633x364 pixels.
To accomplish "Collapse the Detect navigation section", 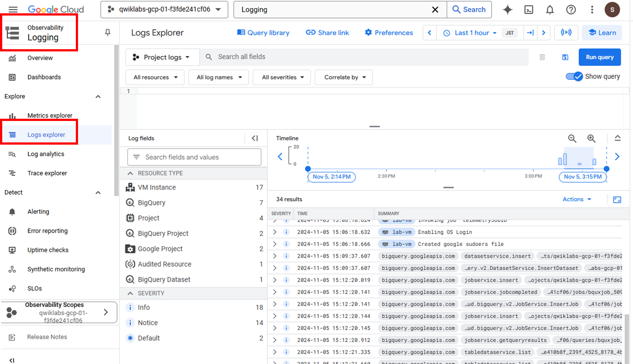I will click(98, 193).
